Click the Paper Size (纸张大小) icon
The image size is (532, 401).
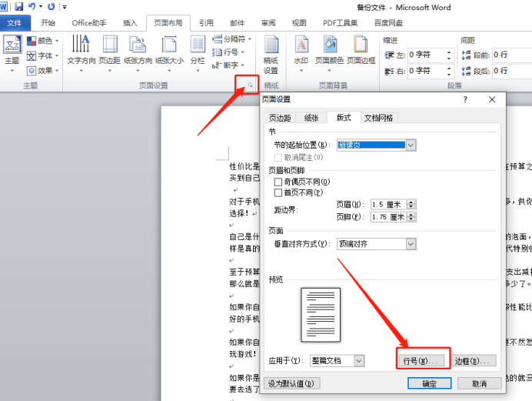tap(169, 44)
